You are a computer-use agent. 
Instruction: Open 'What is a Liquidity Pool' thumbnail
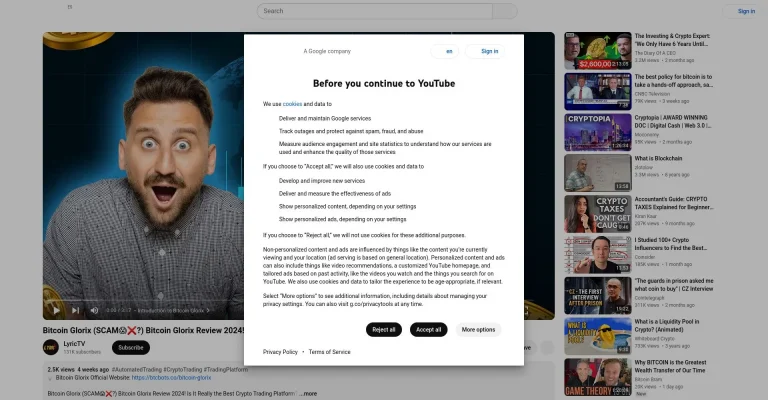point(598,336)
